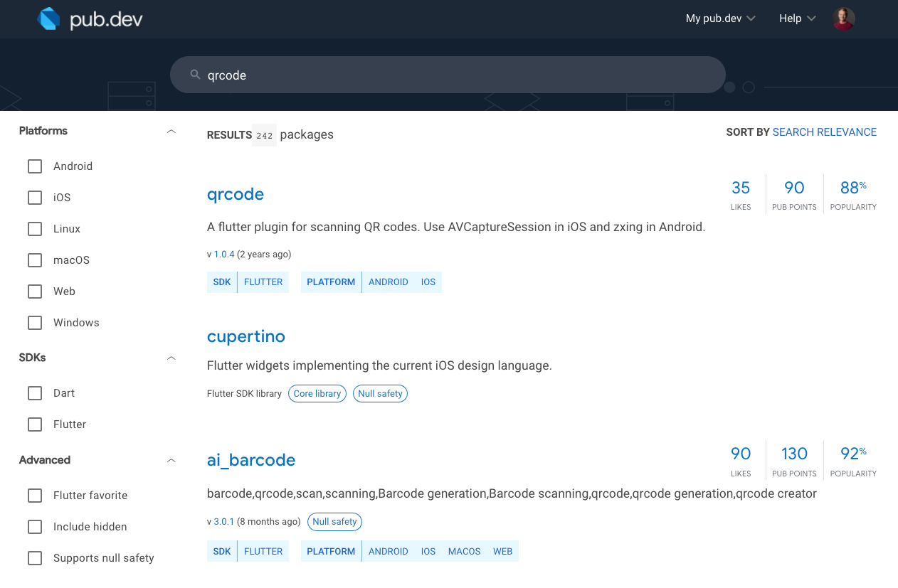Collapse the Advanced filter section
This screenshot has height=588, width=898.
[x=171, y=460]
